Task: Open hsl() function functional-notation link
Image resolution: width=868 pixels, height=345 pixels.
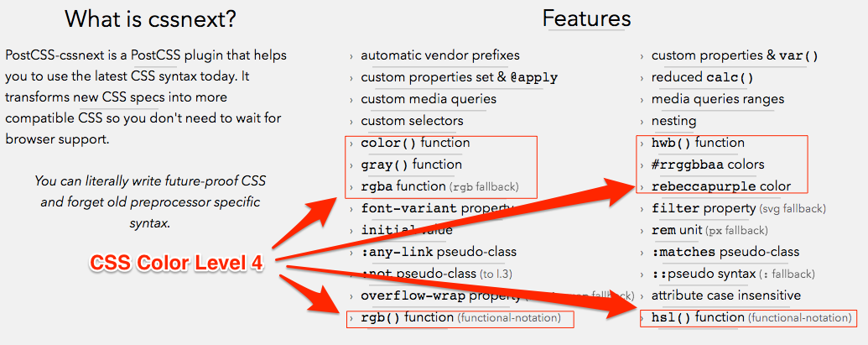Action: coord(751,318)
